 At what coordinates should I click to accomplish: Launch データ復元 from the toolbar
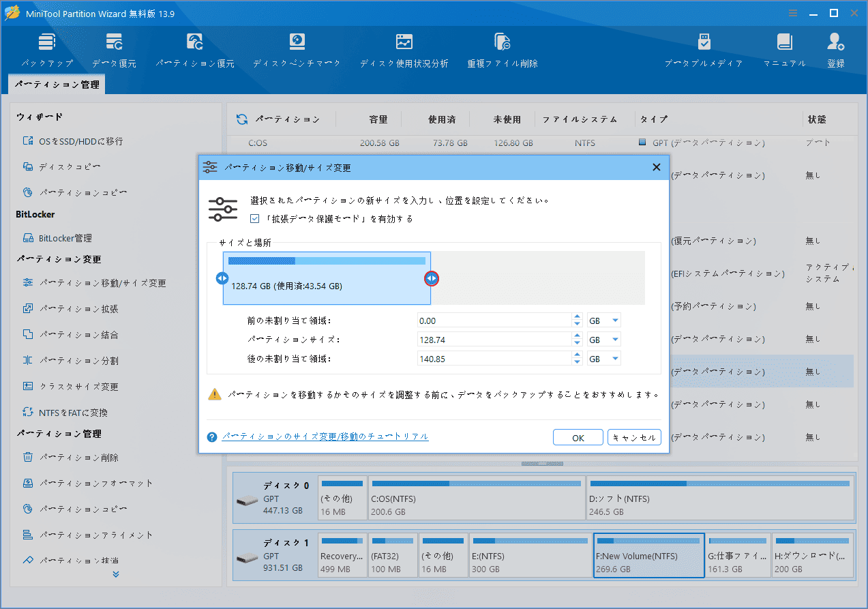[x=115, y=50]
